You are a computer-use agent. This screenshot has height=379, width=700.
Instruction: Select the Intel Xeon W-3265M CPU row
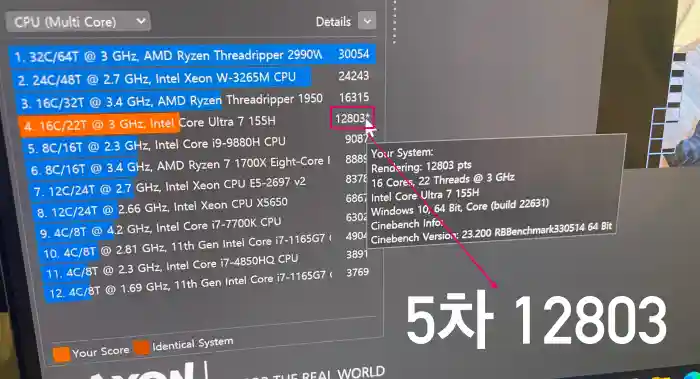(x=193, y=78)
